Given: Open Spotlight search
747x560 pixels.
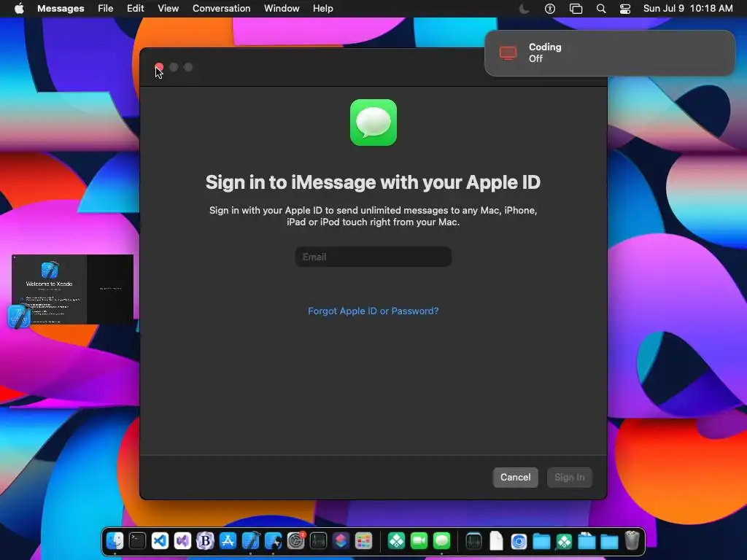Looking at the screenshot, I should [x=601, y=9].
